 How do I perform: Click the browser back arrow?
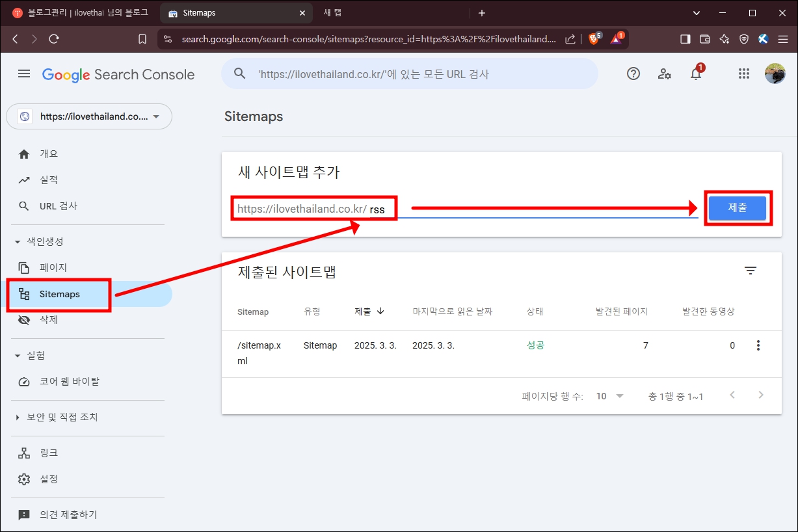coord(15,39)
